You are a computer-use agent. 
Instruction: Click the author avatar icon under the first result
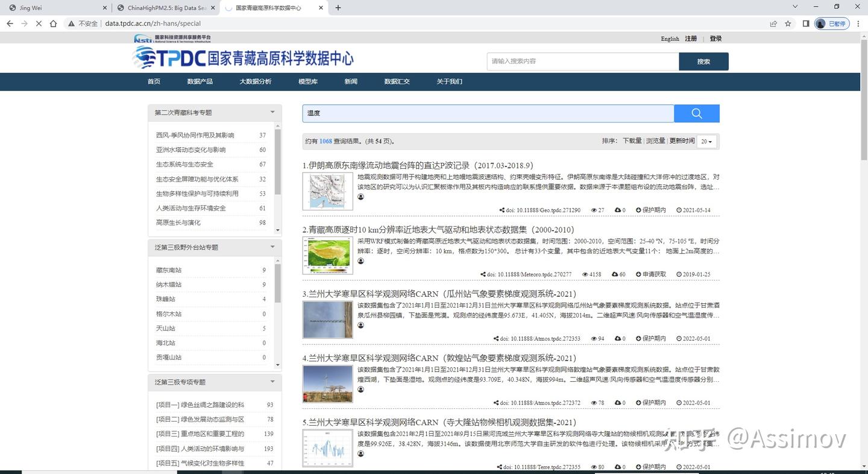coord(360,197)
